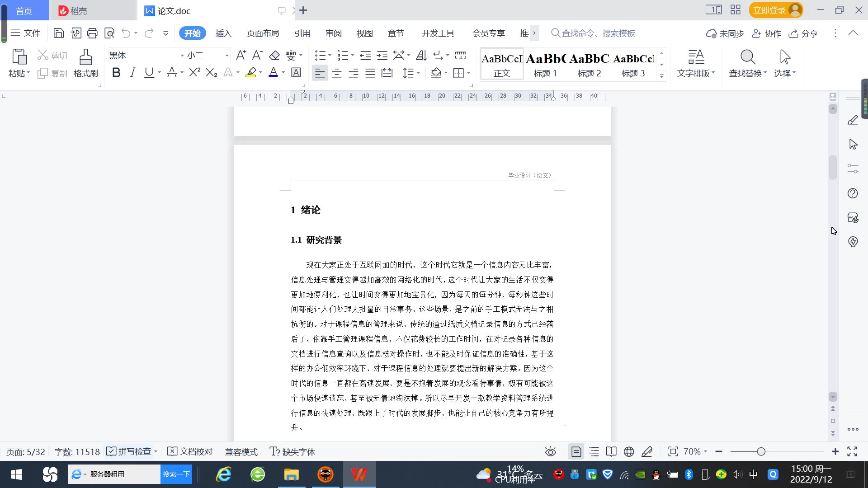Switch to web layout globe icon
This screenshot has height=488, width=868.
pyautogui.click(x=629, y=451)
